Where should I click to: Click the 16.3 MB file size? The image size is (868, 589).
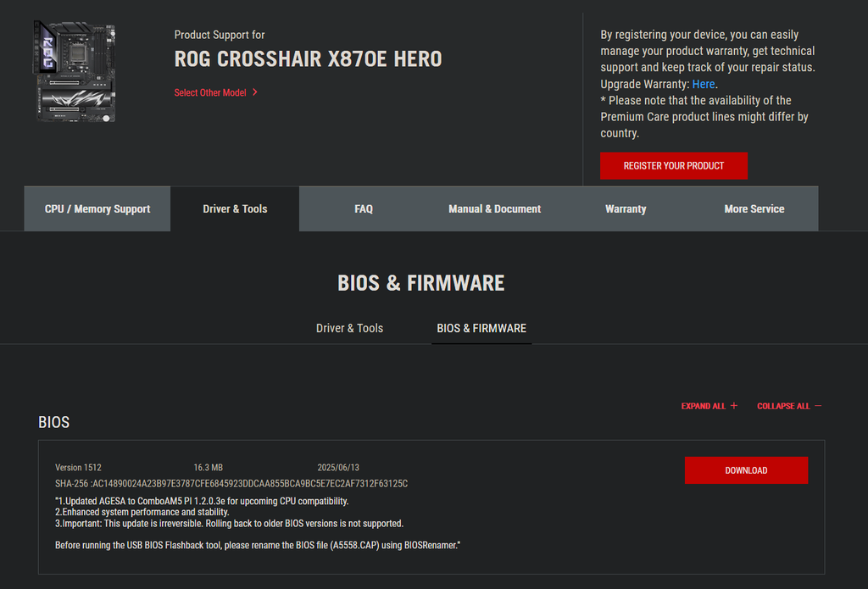point(209,467)
